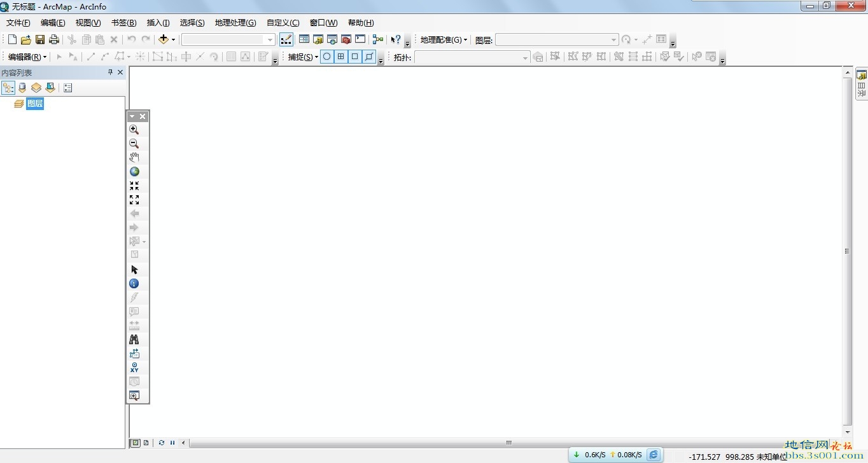The width and height of the screenshot is (868, 463).
Task: Open the ModelBuilder window
Action: pyautogui.click(x=378, y=39)
